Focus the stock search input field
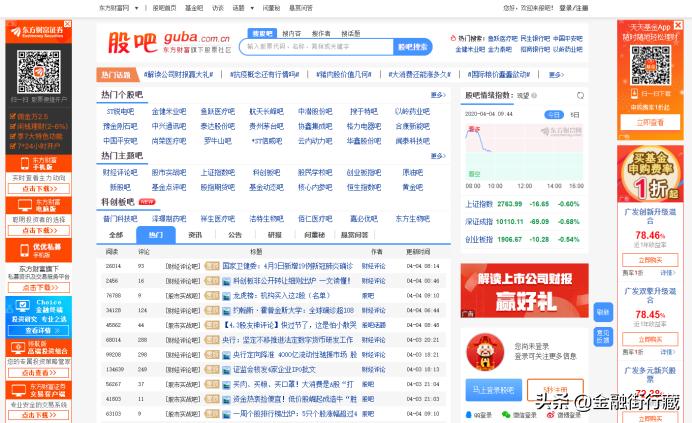 [x=316, y=46]
